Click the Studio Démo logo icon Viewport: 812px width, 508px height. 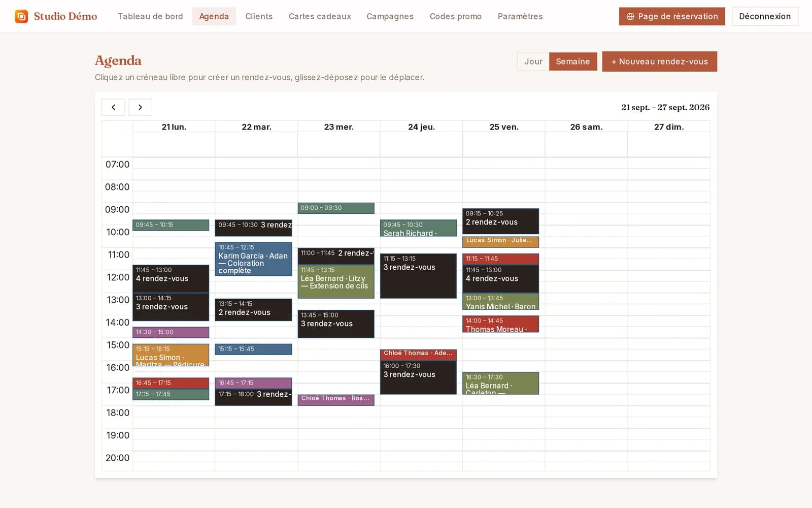pyautogui.click(x=21, y=16)
